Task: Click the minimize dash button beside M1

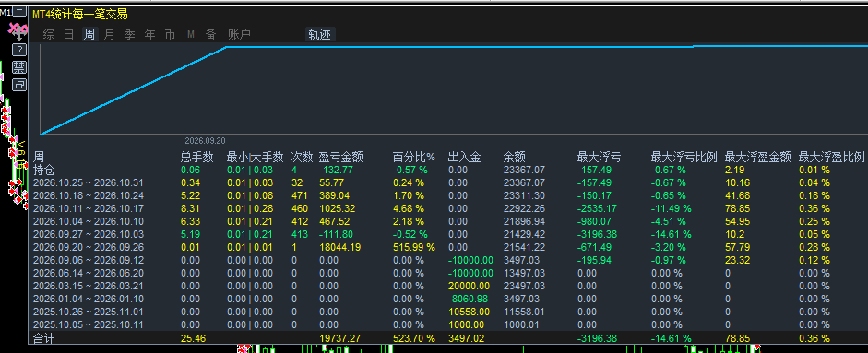Action: tap(20, 11)
